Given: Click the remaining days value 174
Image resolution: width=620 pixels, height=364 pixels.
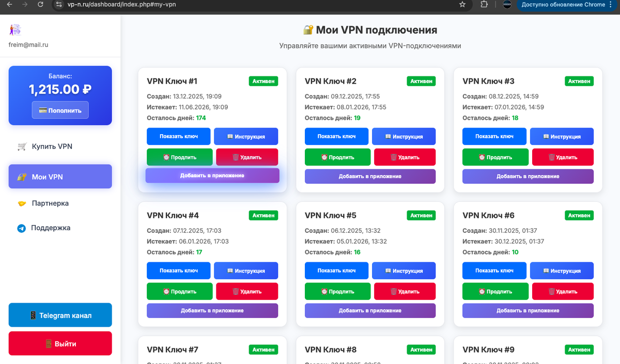Looking at the screenshot, I should point(201,118).
